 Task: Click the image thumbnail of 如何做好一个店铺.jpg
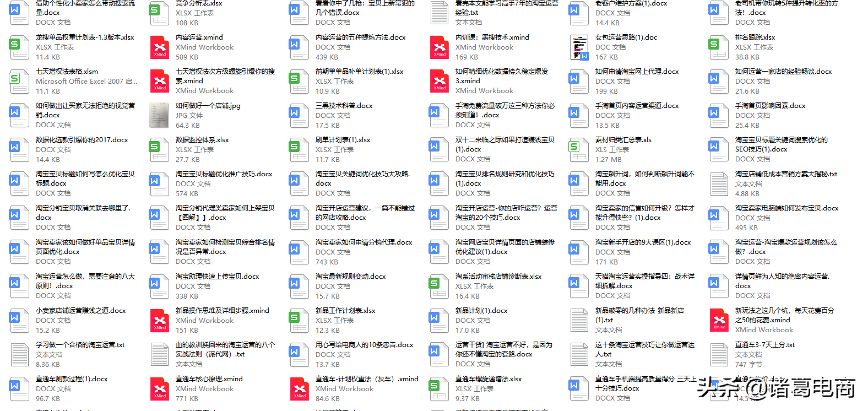[160, 116]
